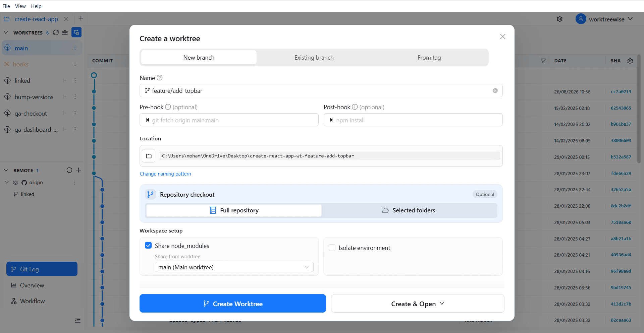Collapse the WORKTREES section
The image size is (644, 333).
click(x=6, y=32)
